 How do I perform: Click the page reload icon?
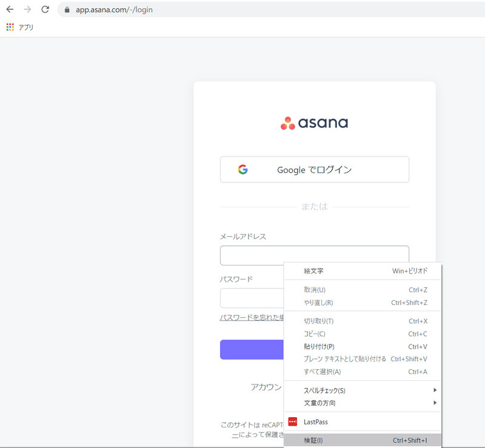(x=44, y=10)
